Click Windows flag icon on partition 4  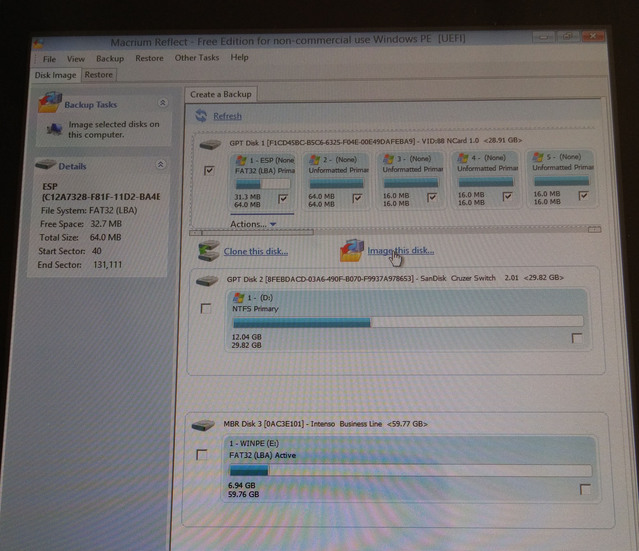(x=463, y=158)
